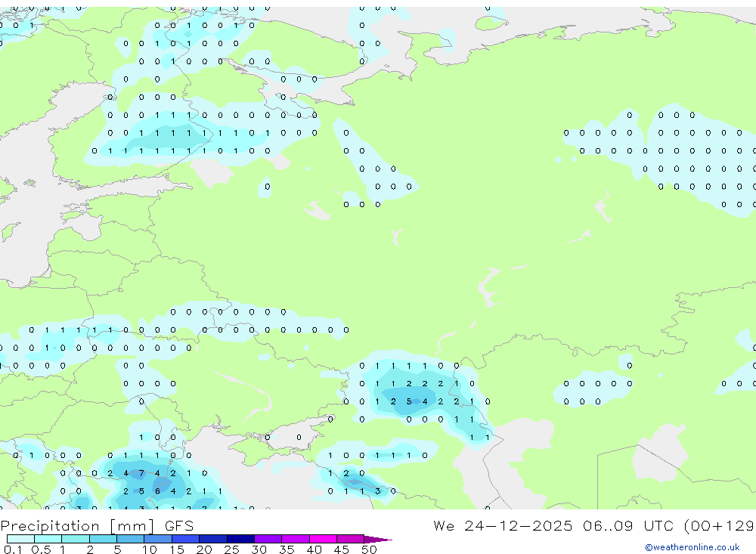Click the 1–2 mm legend swatch

click(76, 539)
